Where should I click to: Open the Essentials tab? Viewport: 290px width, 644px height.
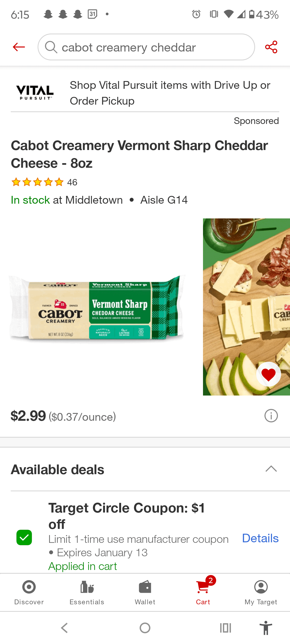click(x=87, y=592)
